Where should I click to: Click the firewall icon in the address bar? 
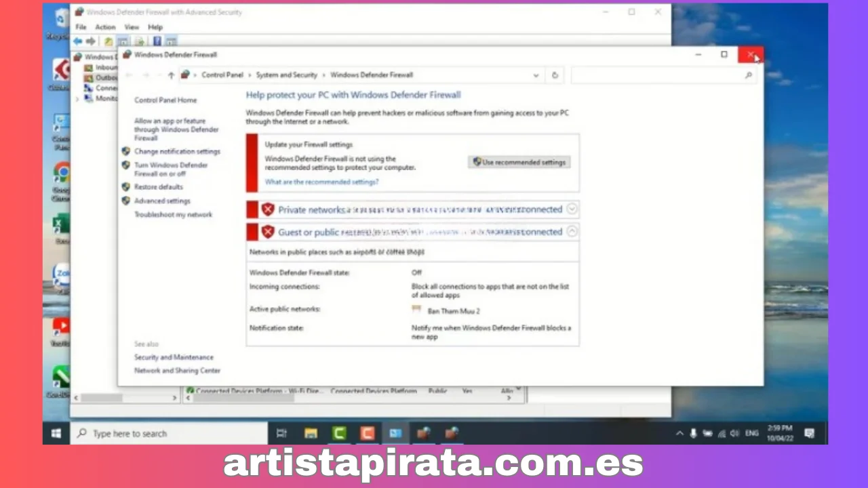point(185,75)
